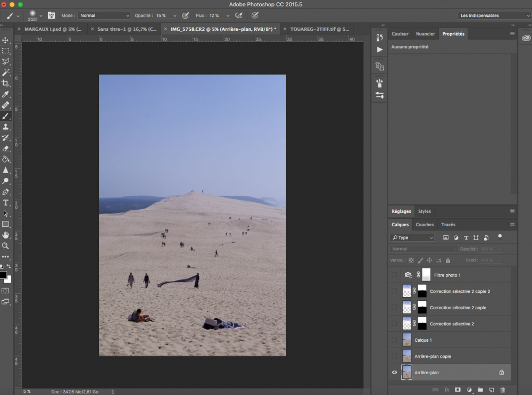
Task: Expand the layer filter Type dropdown
Action: pyautogui.click(x=412, y=238)
